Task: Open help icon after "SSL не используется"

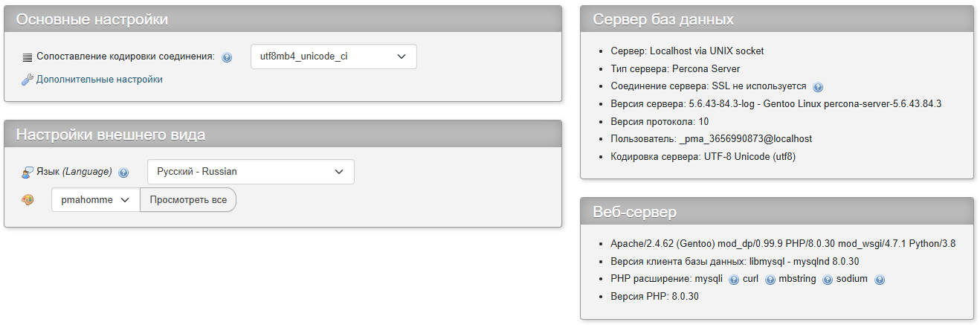Action: point(819,87)
